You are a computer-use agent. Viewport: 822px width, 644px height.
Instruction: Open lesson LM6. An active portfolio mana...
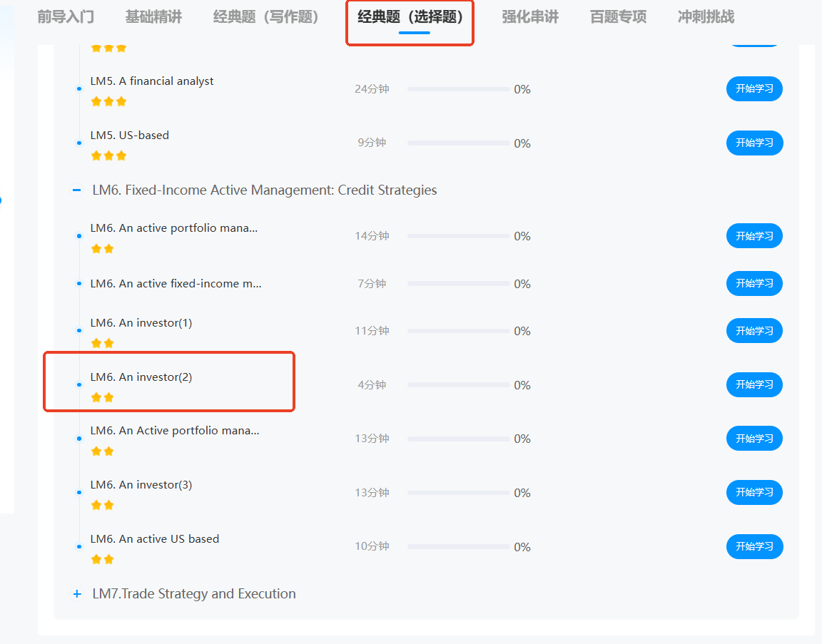[x=174, y=228]
